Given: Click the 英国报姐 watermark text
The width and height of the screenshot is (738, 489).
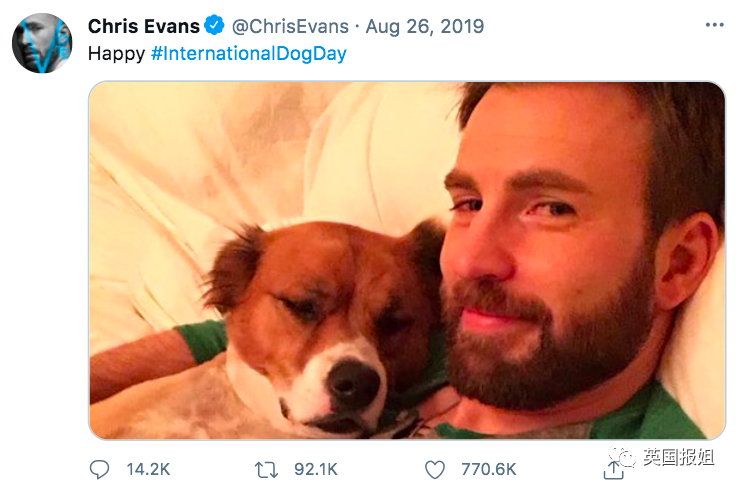Looking at the screenshot, I should click(x=678, y=457).
